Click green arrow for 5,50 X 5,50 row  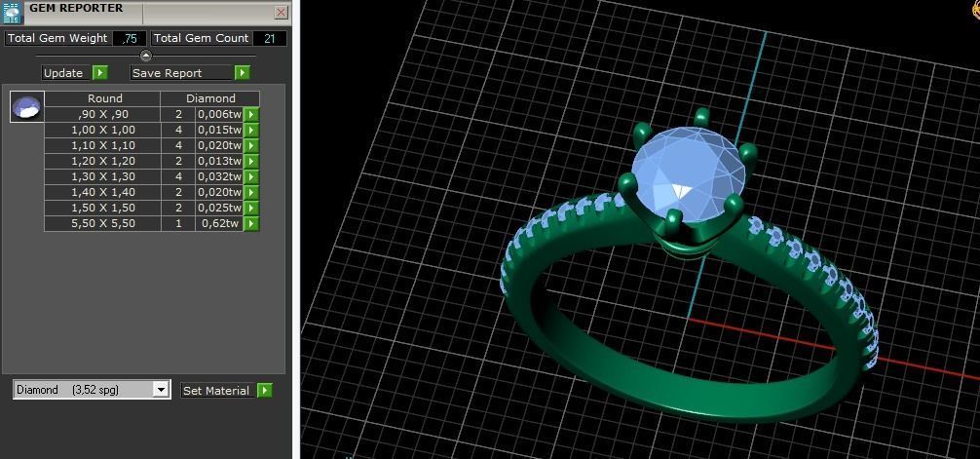(251, 224)
